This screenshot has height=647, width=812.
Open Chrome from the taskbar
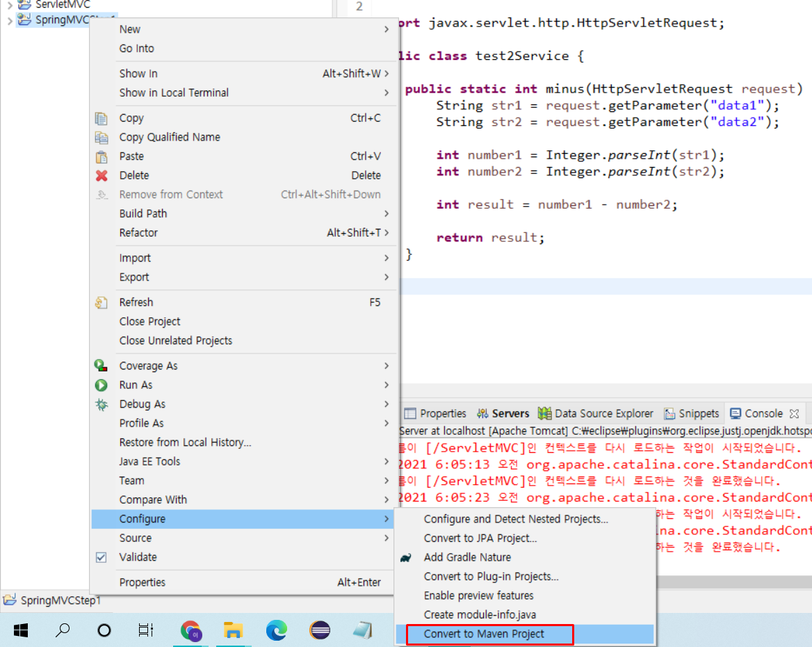[190, 630]
